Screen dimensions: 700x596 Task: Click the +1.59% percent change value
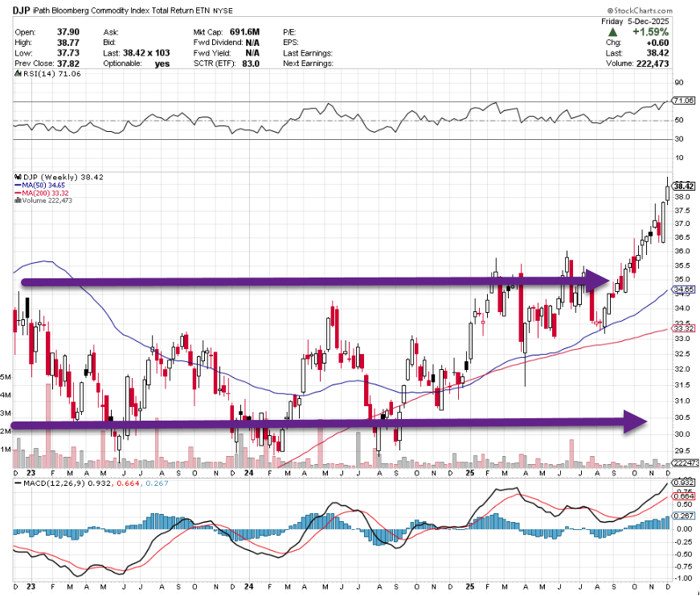650,32
